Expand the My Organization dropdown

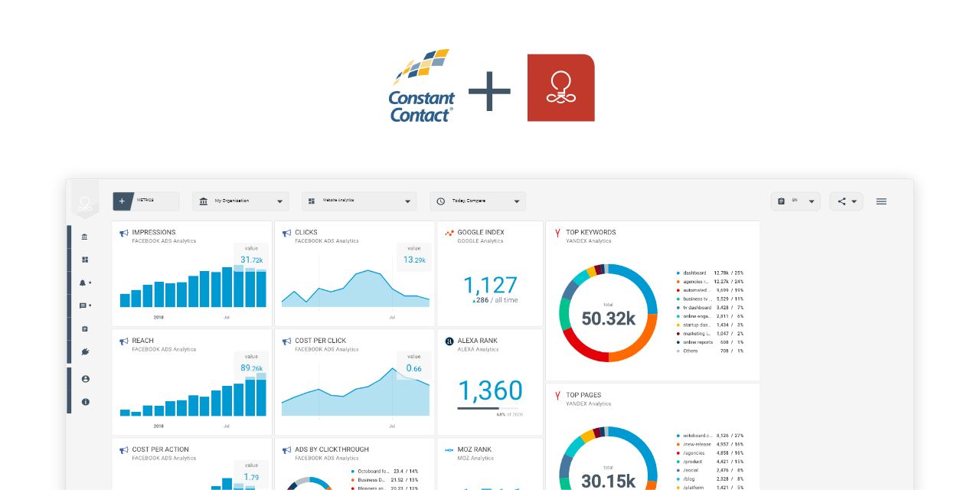pos(240,201)
